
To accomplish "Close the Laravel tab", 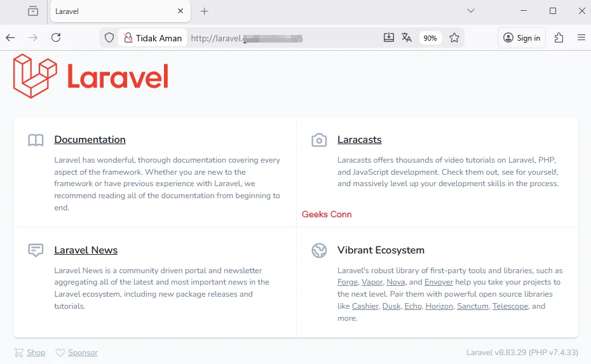I will click(180, 11).
